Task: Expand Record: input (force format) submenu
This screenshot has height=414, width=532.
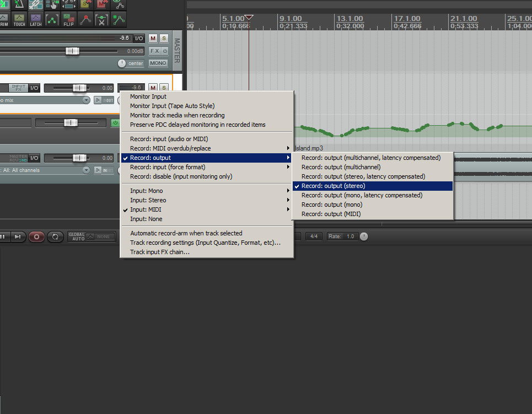Action: [x=207, y=167]
